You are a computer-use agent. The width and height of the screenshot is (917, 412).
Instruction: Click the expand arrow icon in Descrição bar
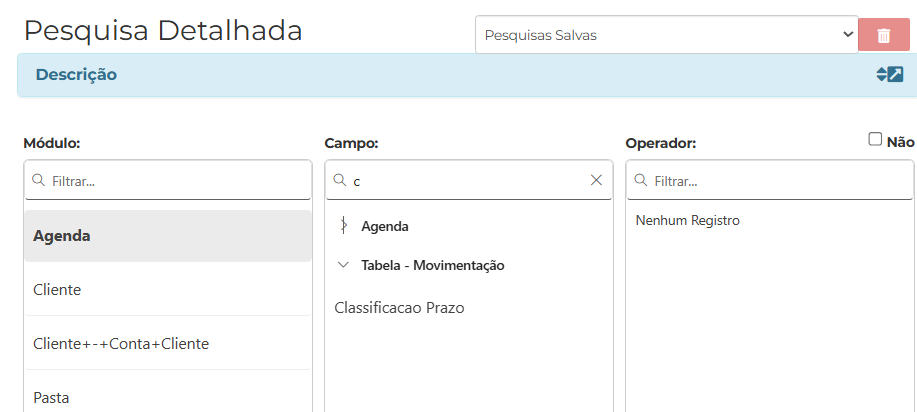pyautogui.click(x=895, y=74)
